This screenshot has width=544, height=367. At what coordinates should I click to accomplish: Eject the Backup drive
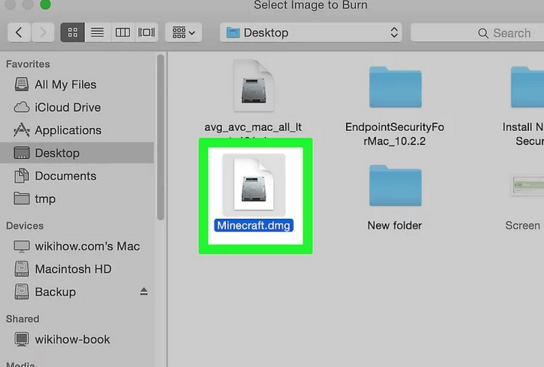click(144, 291)
